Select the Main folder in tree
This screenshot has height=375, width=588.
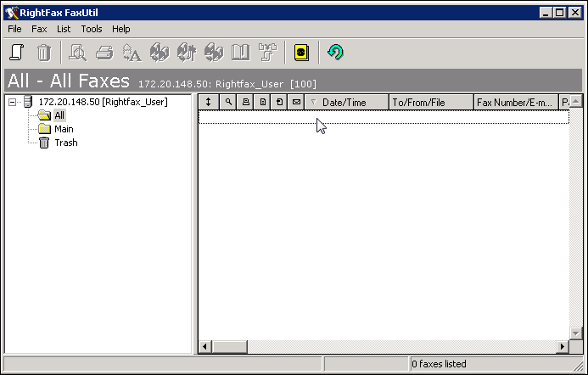(64, 129)
